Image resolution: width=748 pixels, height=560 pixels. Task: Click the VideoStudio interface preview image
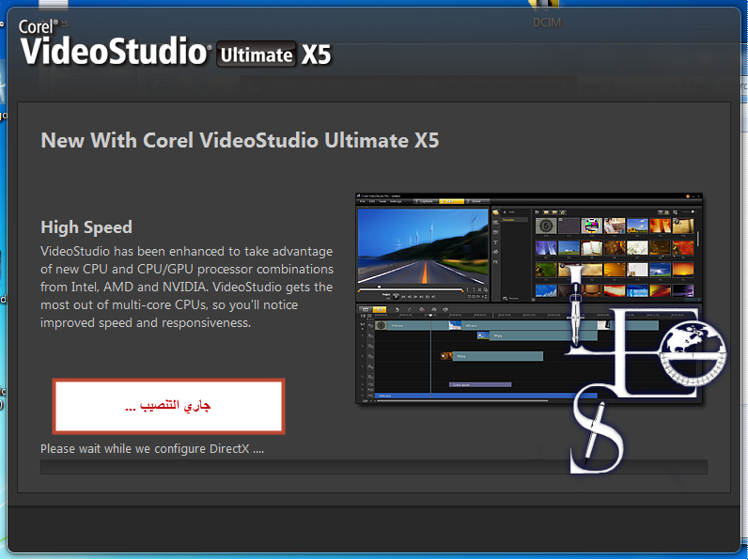point(529,298)
